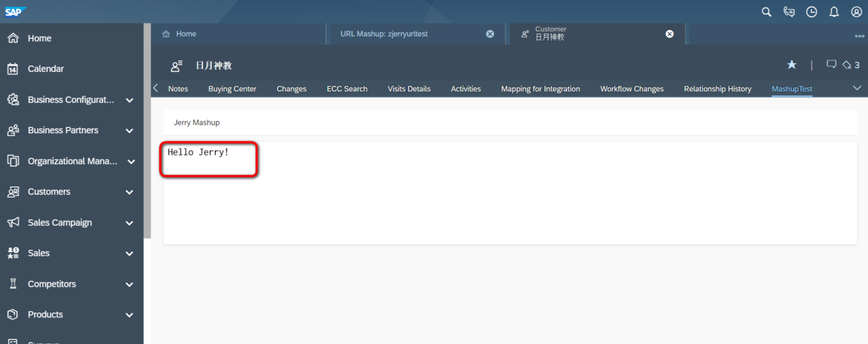Open the notifications bell icon
Screen dimensions: 868x344
click(834, 12)
